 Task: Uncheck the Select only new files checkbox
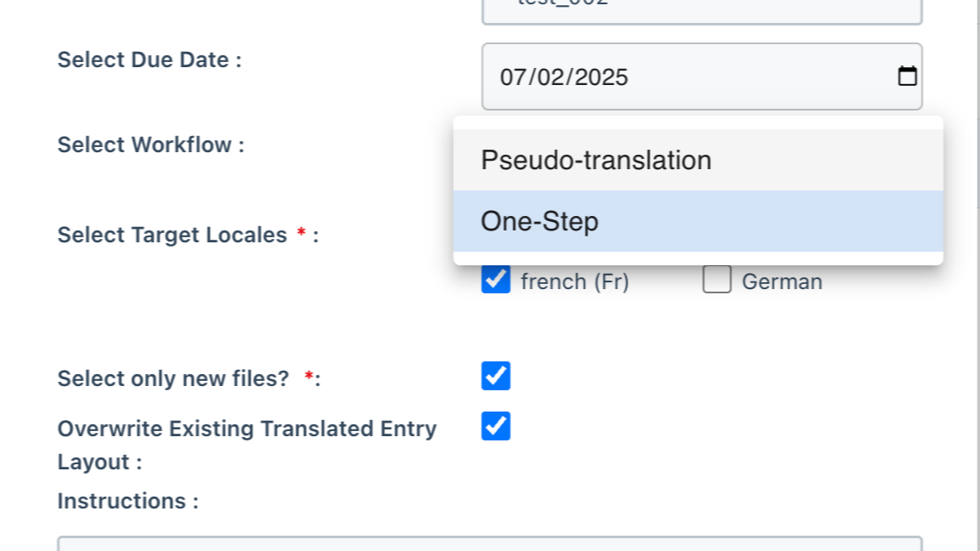[x=496, y=376]
